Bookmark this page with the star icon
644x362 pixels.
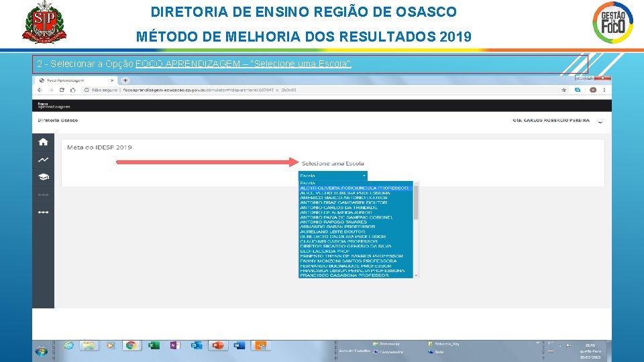coord(564,90)
